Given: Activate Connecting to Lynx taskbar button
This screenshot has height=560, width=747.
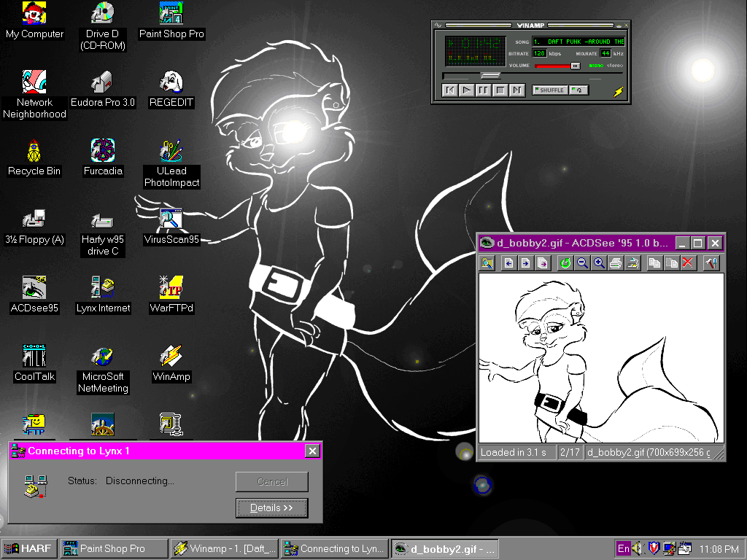Looking at the screenshot, I should (x=334, y=548).
